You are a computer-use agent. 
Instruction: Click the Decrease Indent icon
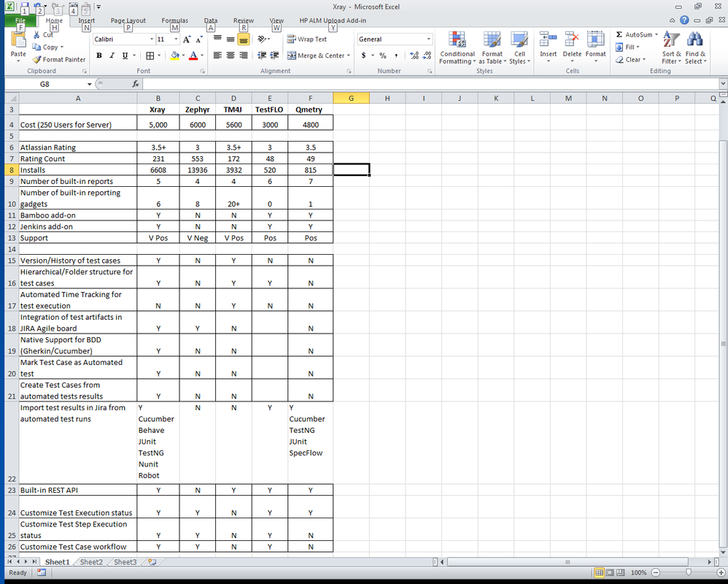[x=262, y=55]
